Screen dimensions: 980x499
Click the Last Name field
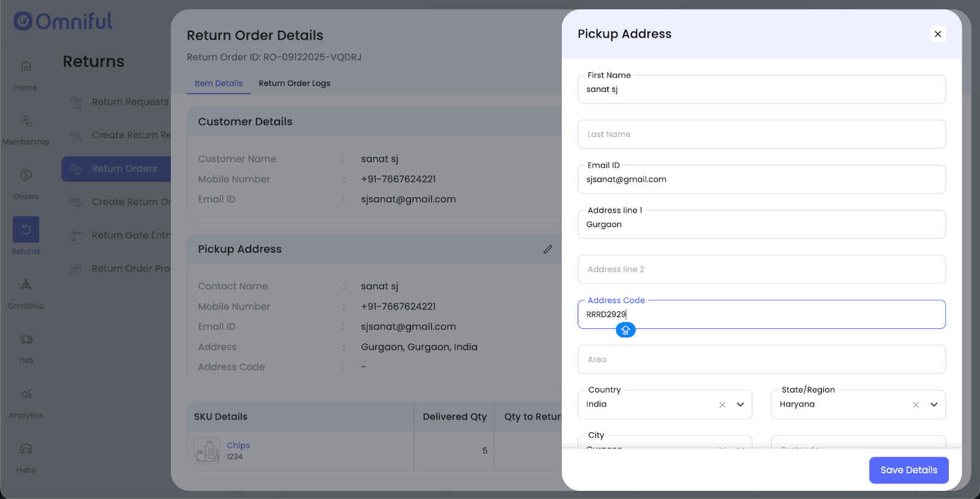point(761,134)
